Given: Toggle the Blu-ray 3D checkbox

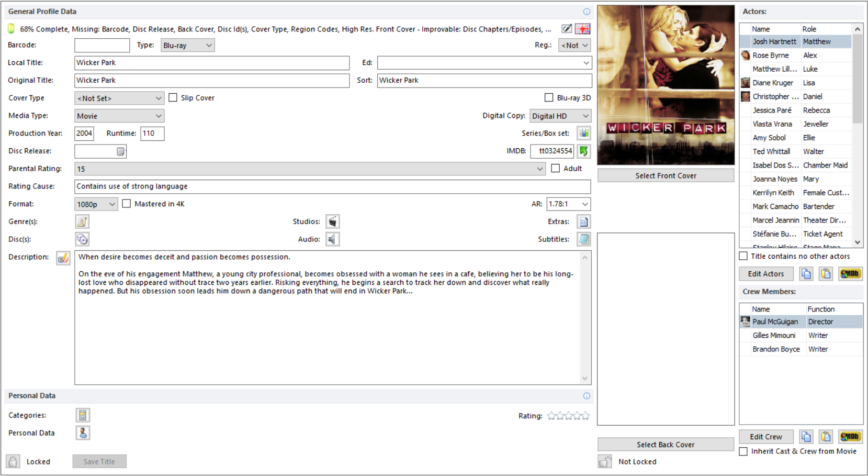Looking at the screenshot, I should [x=549, y=97].
